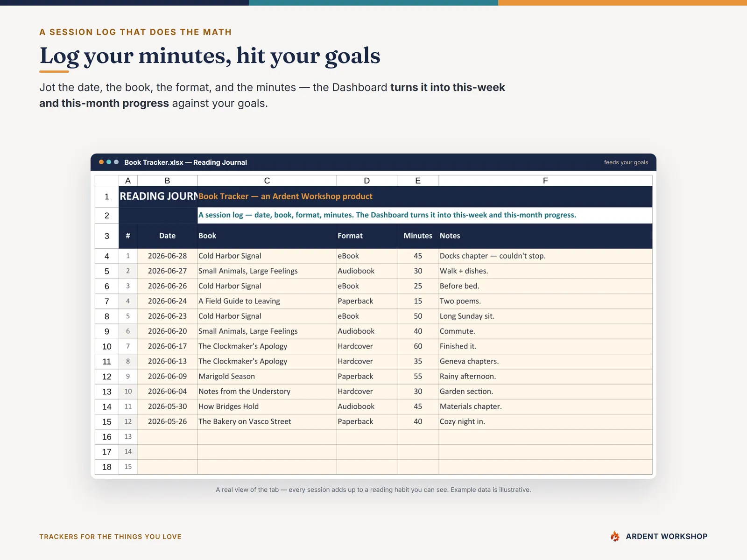Click date cell 2026-06-24
The width and height of the screenshot is (747, 560).
167,301
